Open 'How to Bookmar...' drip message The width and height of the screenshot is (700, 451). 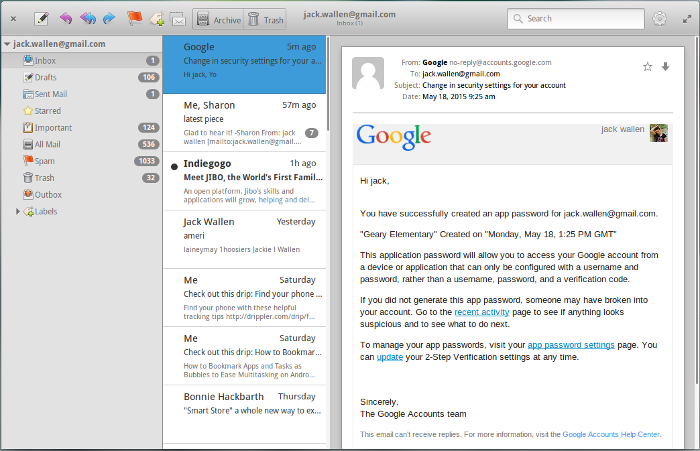pyautogui.click(x=244, y=356)
